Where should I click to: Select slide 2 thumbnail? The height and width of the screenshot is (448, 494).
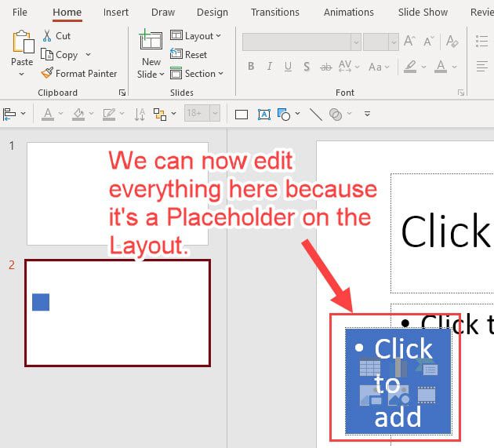click(x=118, y=313)
